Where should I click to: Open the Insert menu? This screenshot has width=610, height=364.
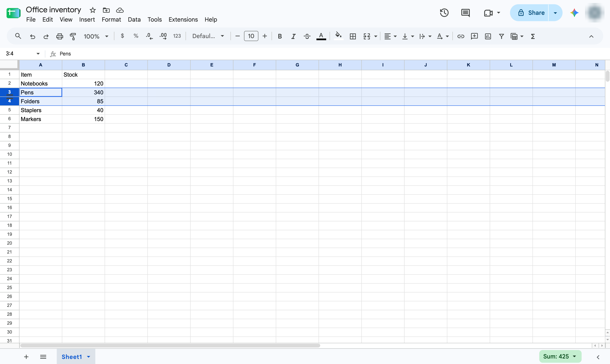tap(87, 19)
